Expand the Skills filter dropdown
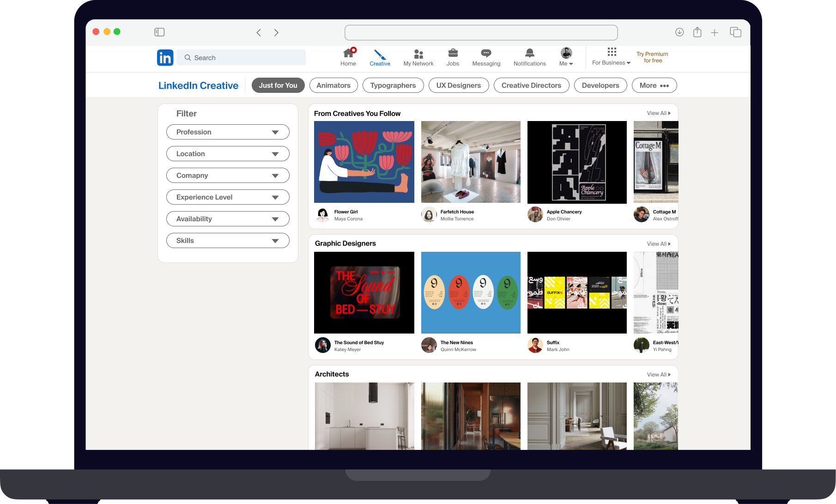The width and height of the screenshot is (836, 504). click(x=228, y=241)
